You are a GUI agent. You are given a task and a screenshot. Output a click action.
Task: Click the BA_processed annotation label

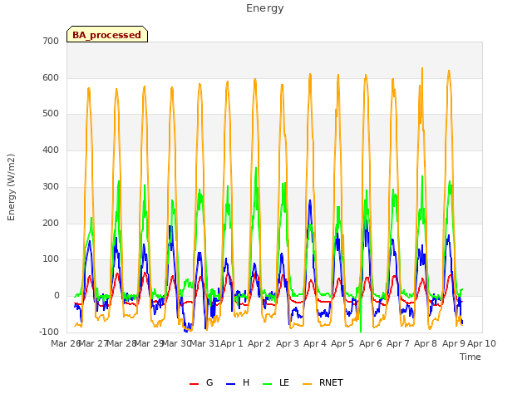tap(107, 35)
